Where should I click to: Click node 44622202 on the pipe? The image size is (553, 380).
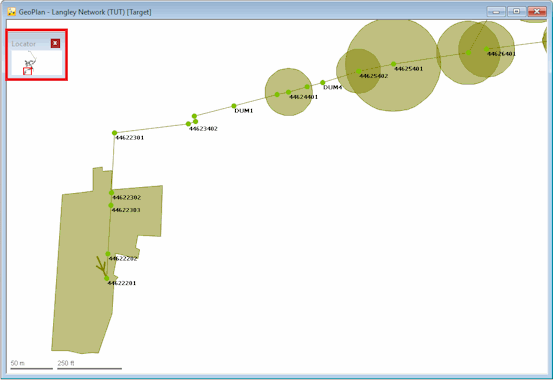click(108, 254)
